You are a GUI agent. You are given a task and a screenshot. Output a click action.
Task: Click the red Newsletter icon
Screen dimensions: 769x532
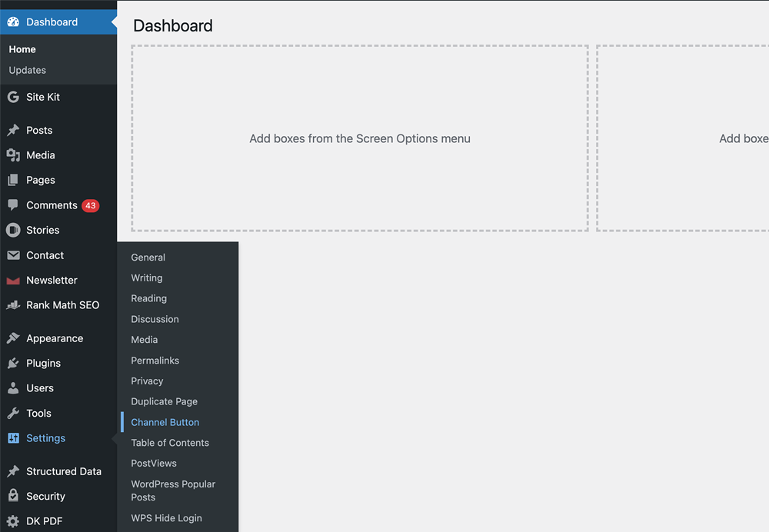tap(13, 281)
